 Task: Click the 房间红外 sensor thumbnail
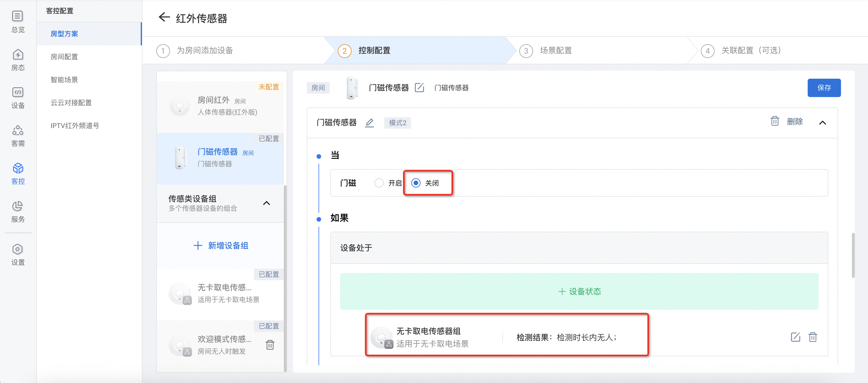pos(180,106)
